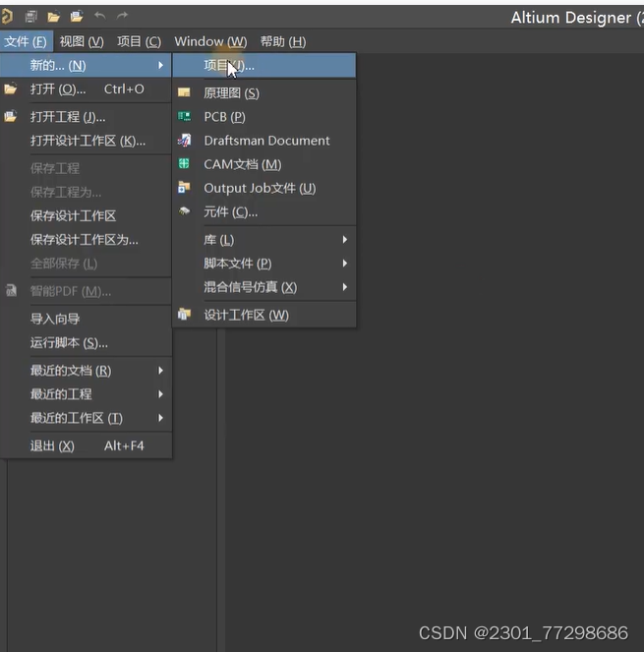This screenshot has height=652, width=644.
Task: Click the green CAM文档 icon
Action: coord(184,163)
